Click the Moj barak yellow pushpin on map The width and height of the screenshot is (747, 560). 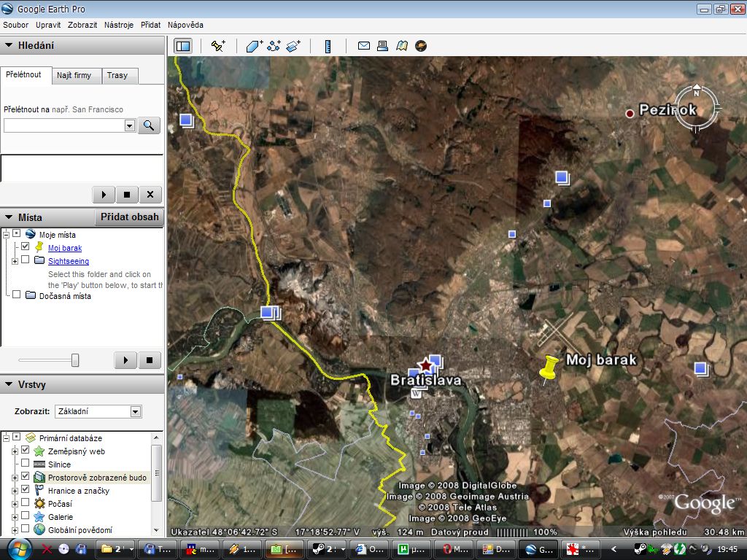pos(549,369)
